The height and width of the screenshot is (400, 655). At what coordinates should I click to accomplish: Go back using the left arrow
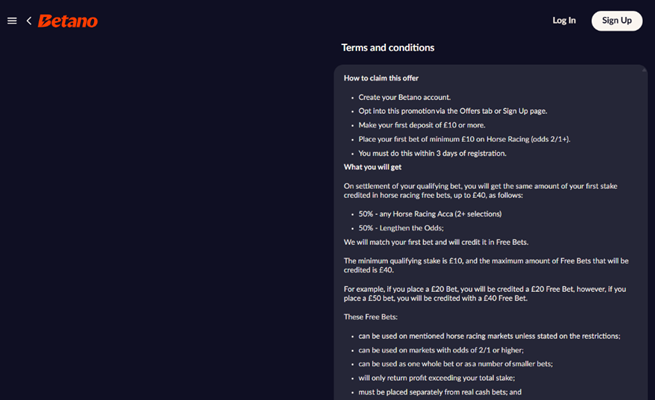click(x=29, y=20)
